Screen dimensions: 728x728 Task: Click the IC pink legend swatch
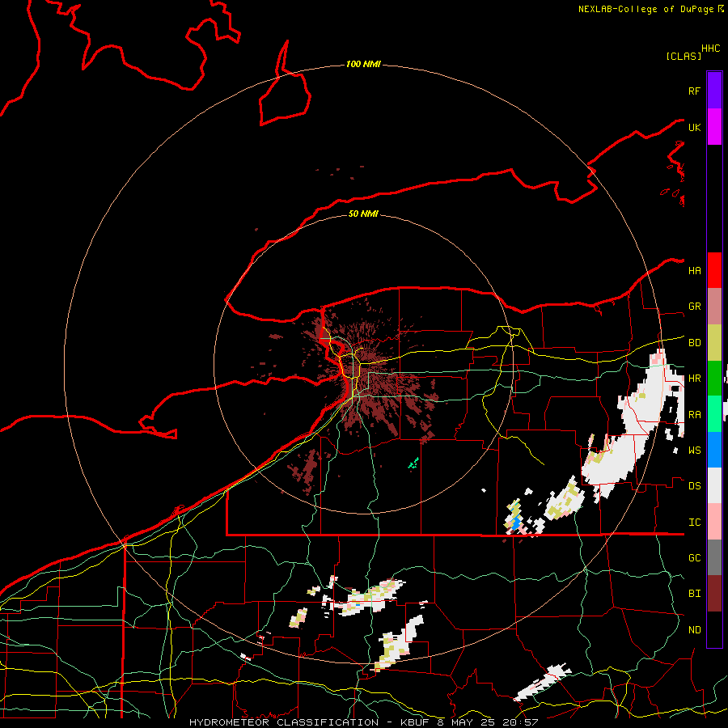click(x=714, y=522)
